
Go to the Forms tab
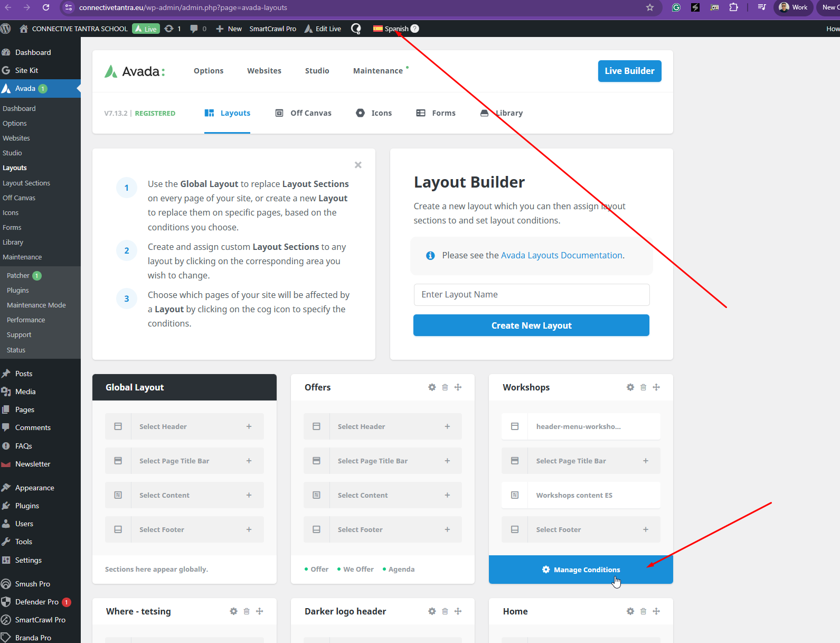coord(436,113)
